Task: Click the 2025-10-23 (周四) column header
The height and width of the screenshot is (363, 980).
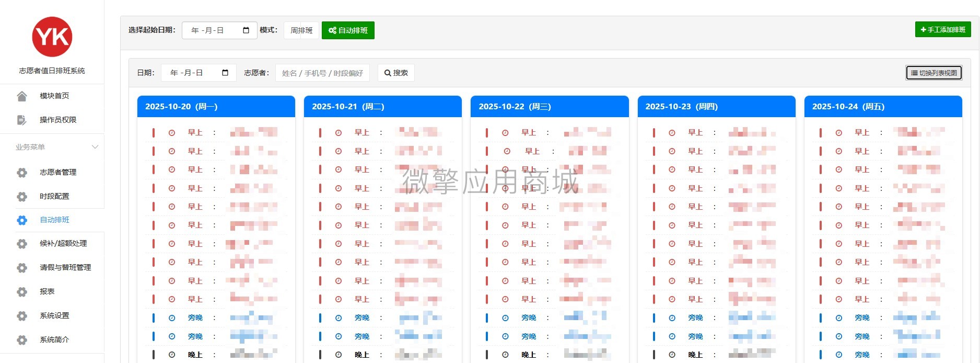Action: (x=717, y=107)
